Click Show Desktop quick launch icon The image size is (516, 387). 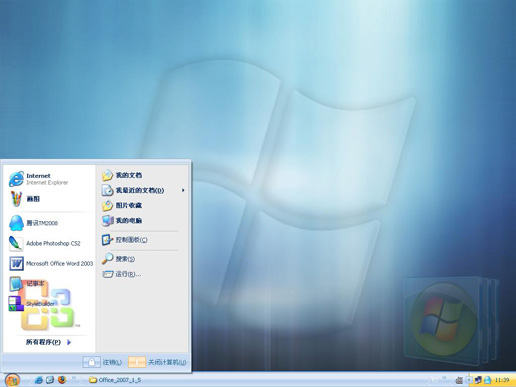50,380
